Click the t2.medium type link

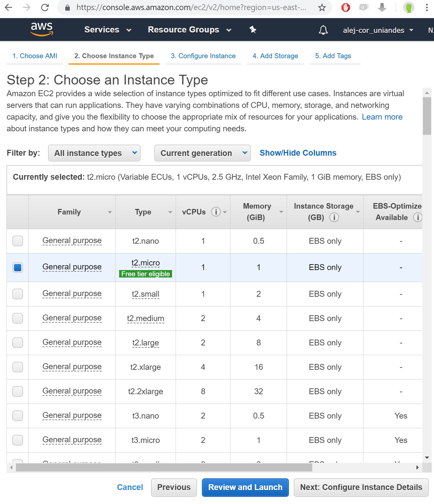pos(145,318)
